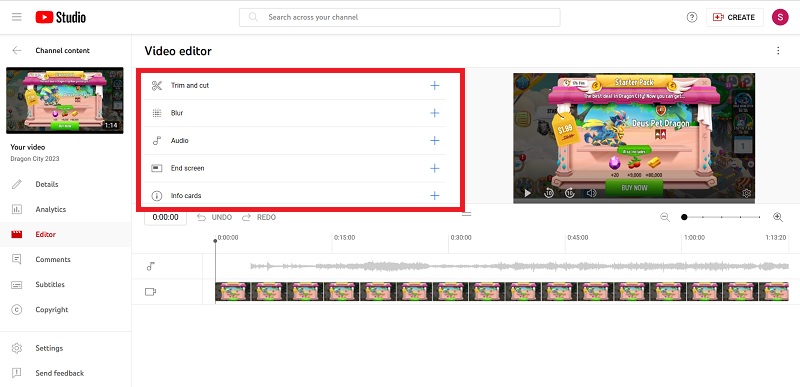800x387 pixels.
Task: Click the YouTube Studio logo
Action: 61,17
